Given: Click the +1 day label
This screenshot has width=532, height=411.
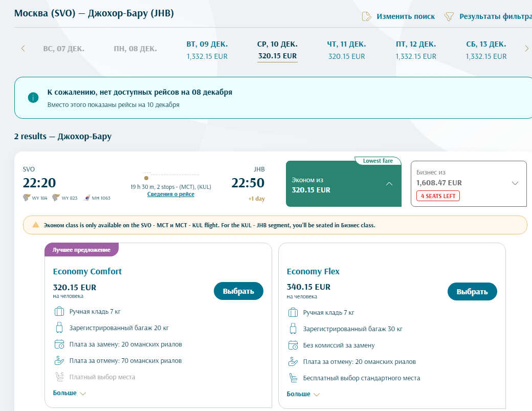Looking at the screenshot, I should [256, 199].
